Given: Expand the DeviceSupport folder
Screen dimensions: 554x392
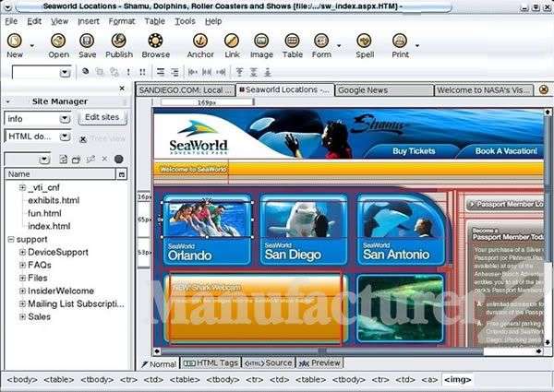Looking at the screenshot, I should click(x=22, y=252).
